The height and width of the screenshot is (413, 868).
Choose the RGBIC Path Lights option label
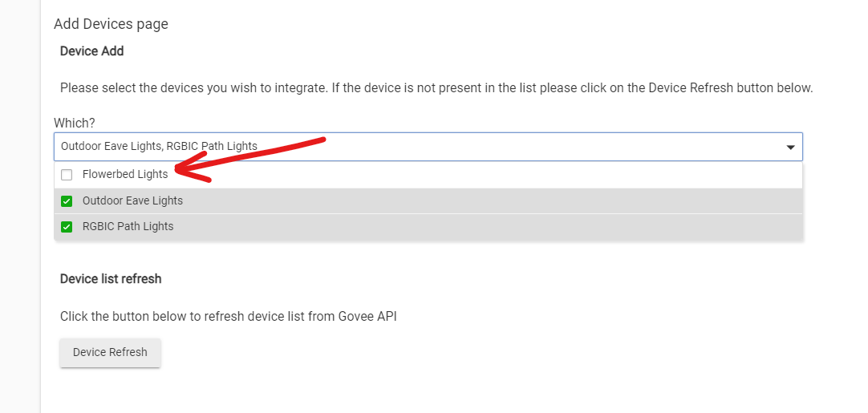128,227
